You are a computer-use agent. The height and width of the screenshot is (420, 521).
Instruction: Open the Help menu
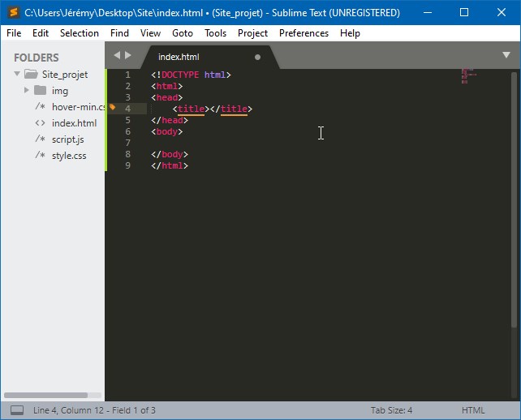tap(350, 33)
